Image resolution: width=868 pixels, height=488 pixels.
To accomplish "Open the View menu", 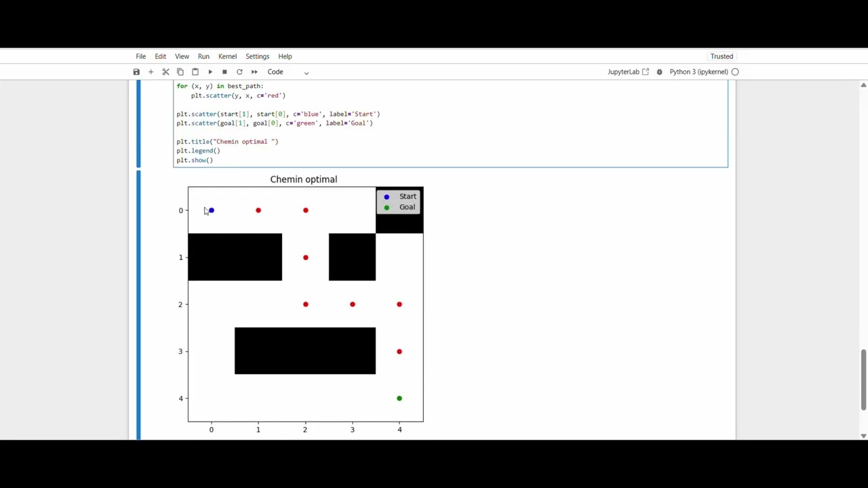I will [x=182, y=56].
